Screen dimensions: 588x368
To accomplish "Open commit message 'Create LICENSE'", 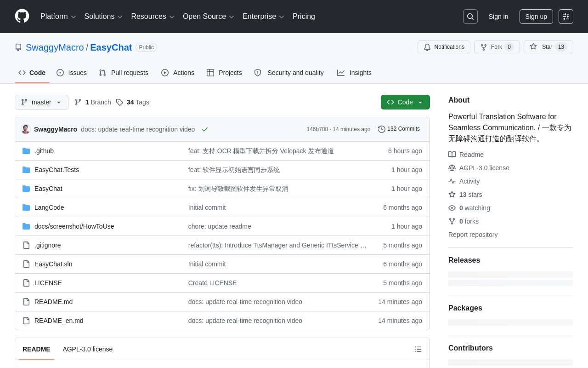I will (213, 283).
